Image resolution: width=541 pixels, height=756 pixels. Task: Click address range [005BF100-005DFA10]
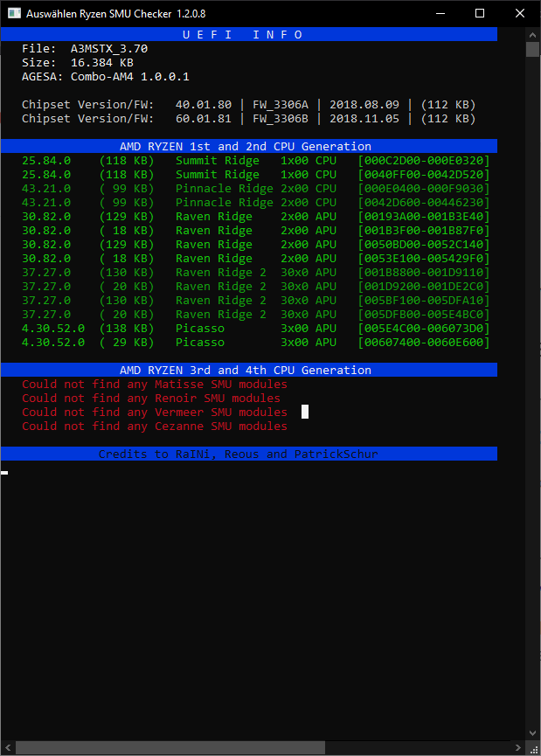click(424, 301)
